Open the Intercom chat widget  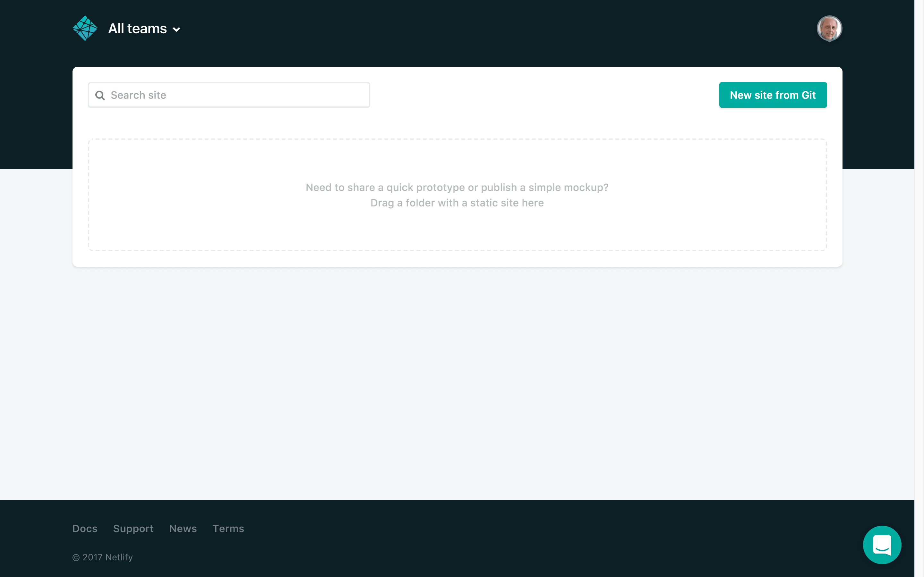[882, 545]
